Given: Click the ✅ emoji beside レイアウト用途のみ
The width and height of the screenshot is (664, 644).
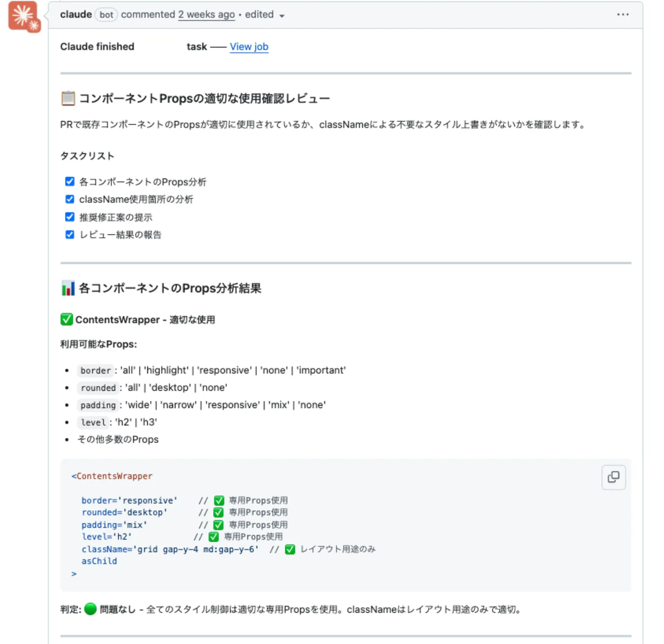Looking at the screenshot, I should click(x=291, y=549).
